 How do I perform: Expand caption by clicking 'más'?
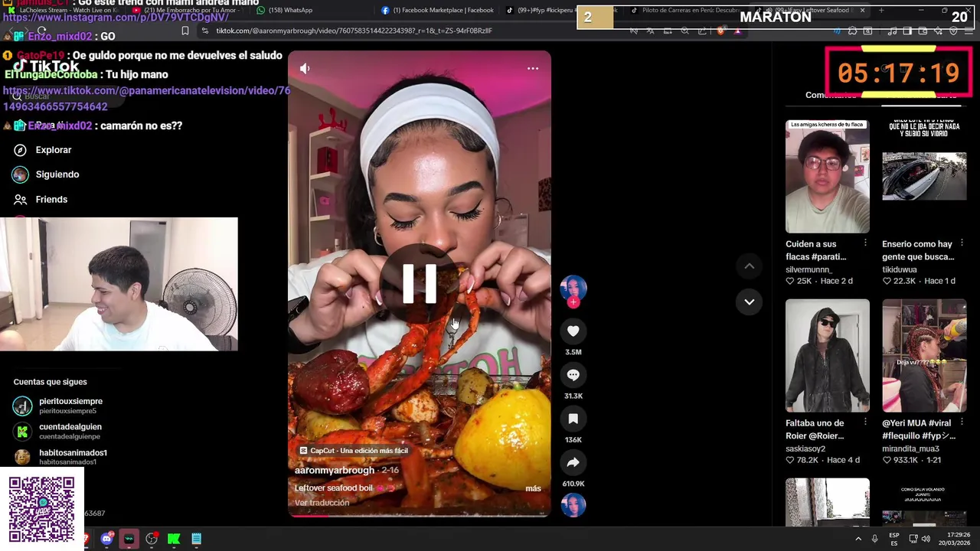click(533, 488)
